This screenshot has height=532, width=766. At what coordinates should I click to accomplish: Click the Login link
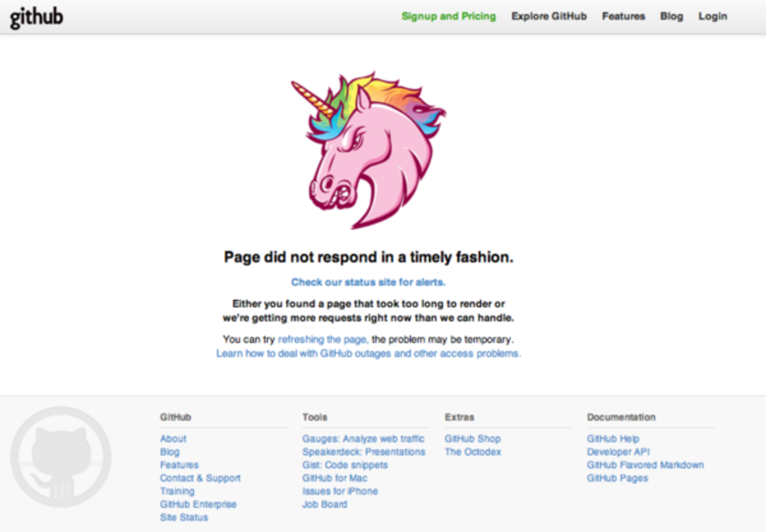coord(712,16)
